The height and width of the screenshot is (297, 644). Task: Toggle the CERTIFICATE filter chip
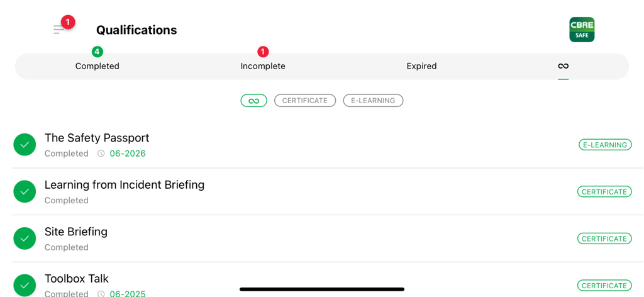[305, 101]
